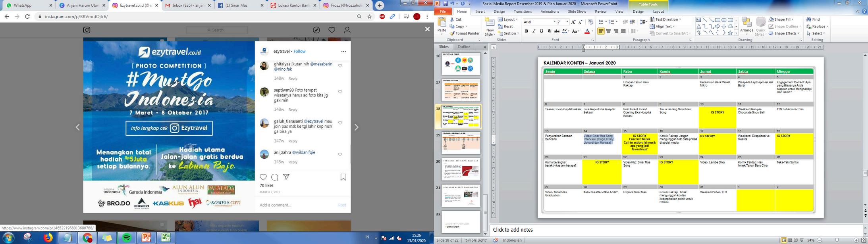Click Reset slide button
Screen dimensions: 868x244
(505, 27)
